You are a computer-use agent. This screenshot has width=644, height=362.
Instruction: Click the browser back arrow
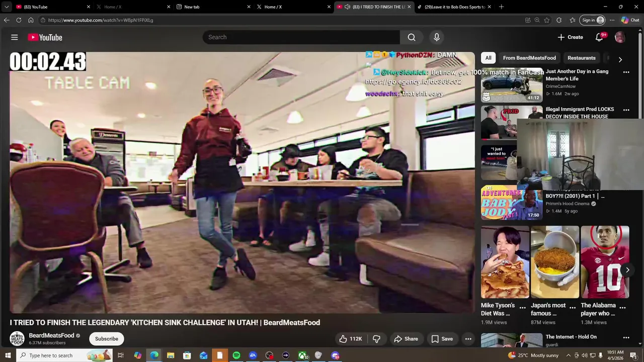(7, 20)
